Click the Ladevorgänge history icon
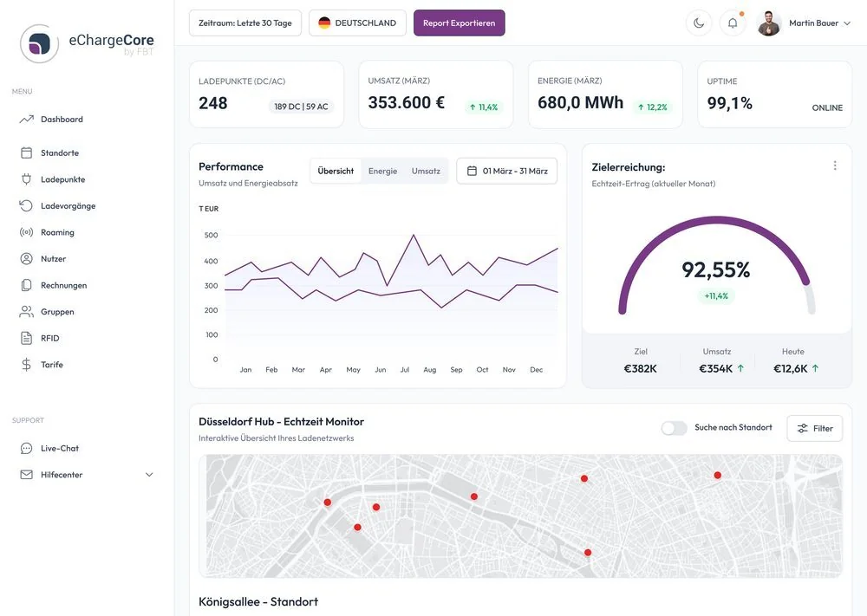Viewport: 867px width, 616px height. click(x=26, y=206)
